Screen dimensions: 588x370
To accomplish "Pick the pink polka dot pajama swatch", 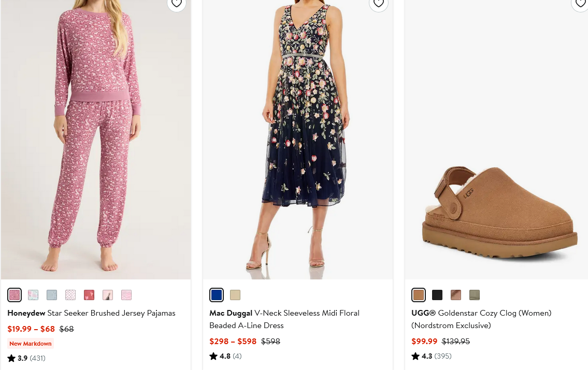I will [x=70, y=295].
